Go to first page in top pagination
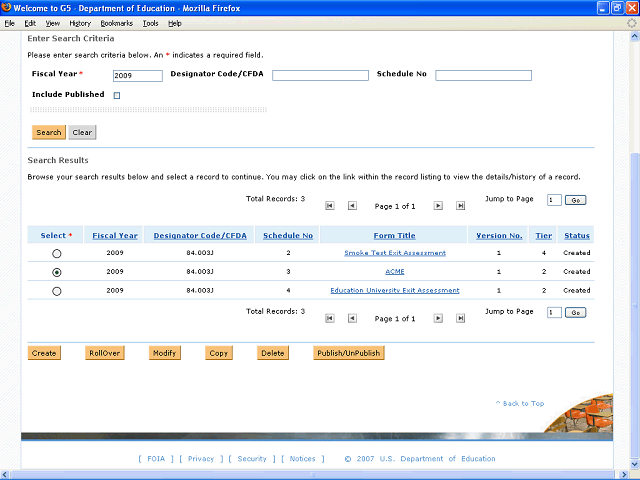This screenshot has height=480, width=640. pyautogui.click(x=330, y=206)
